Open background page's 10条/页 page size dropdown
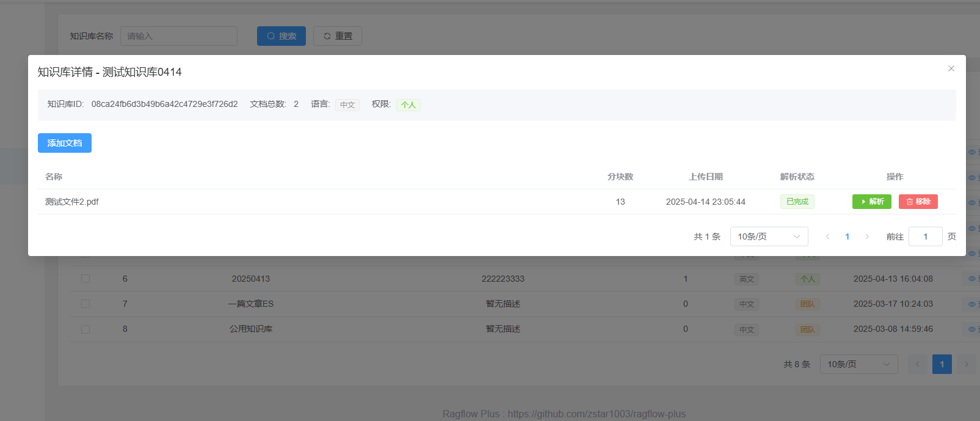 tap(859, 364)
